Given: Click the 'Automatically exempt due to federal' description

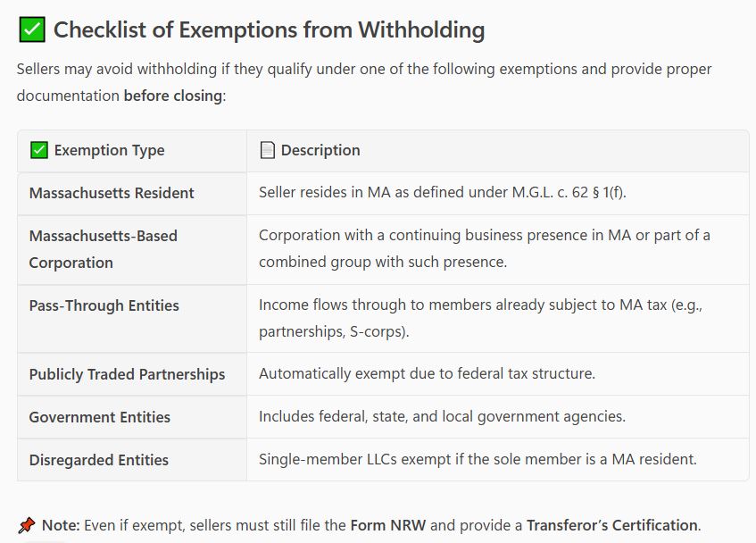Looking at the screenshot, I should [427, 374].
